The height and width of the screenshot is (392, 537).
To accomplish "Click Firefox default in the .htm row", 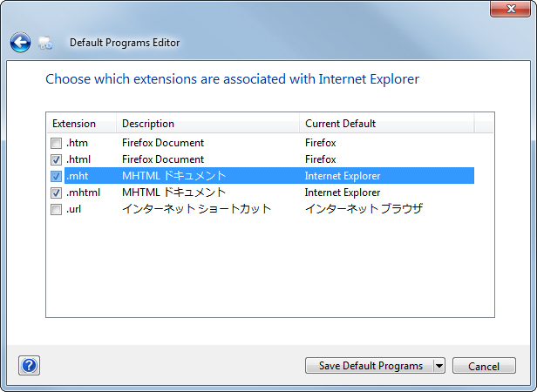I will point(321,143).
